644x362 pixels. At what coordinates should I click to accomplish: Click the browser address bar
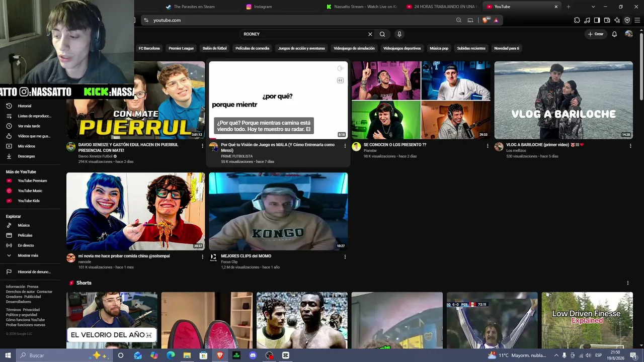[302, 20]
